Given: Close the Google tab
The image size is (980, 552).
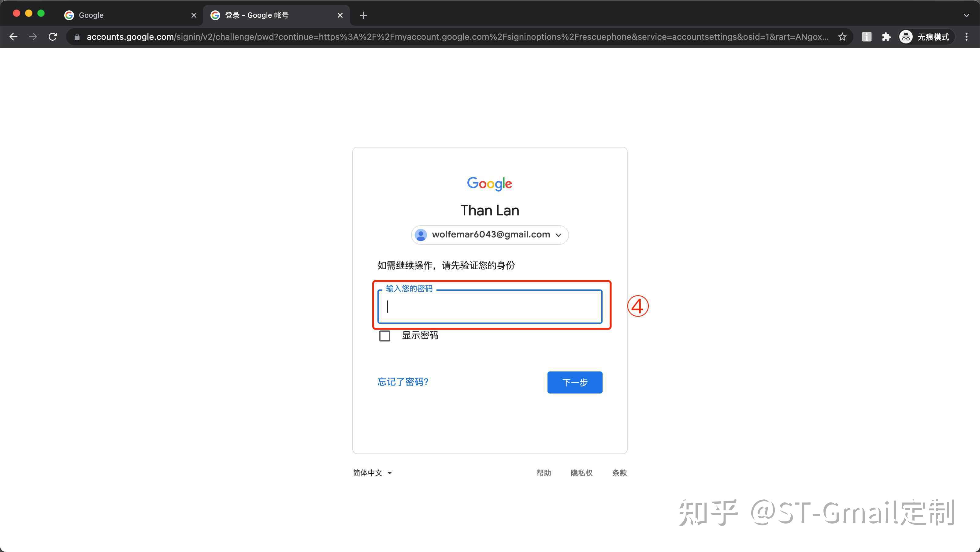Looking at the screenshot, I should point(194,15).
